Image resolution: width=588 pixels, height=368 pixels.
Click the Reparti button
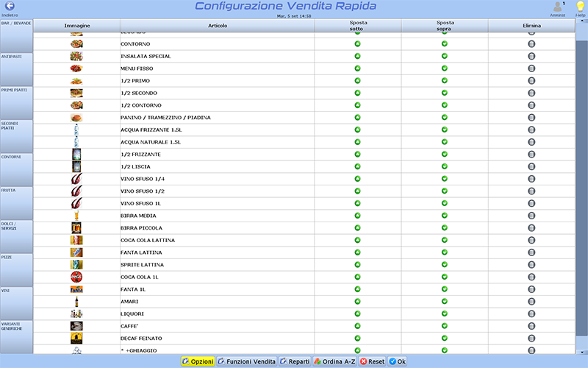295,361
